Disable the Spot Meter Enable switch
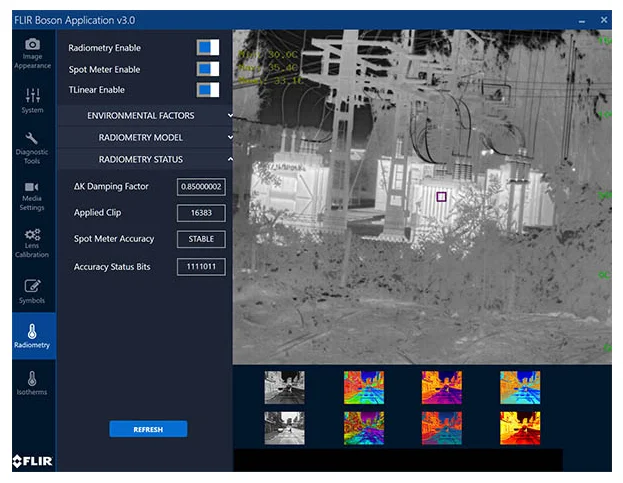The height and width of the screenshot is (483, 623). tap(207, 69)
